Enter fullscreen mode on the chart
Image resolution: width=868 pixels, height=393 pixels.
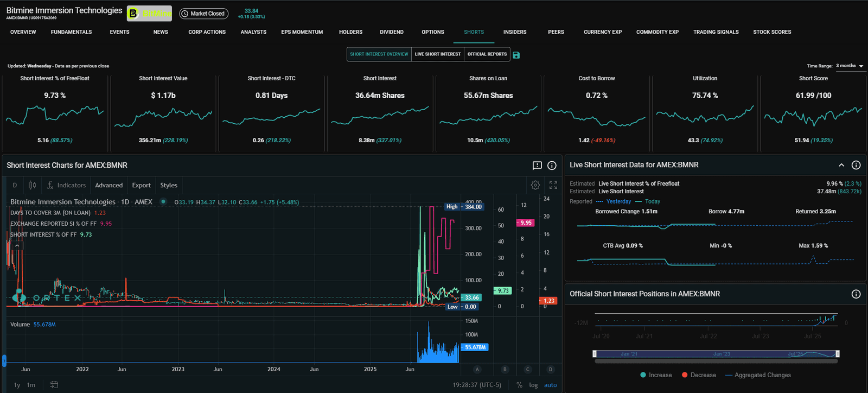pos(553,185)
